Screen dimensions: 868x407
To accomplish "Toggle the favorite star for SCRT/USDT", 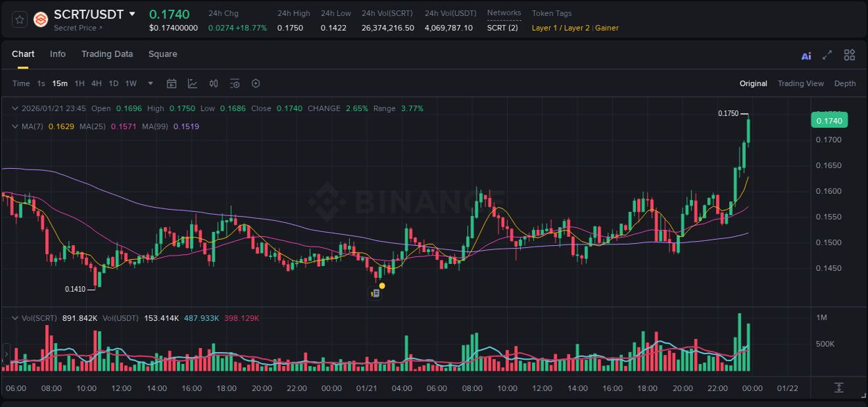I will (19, 19).
